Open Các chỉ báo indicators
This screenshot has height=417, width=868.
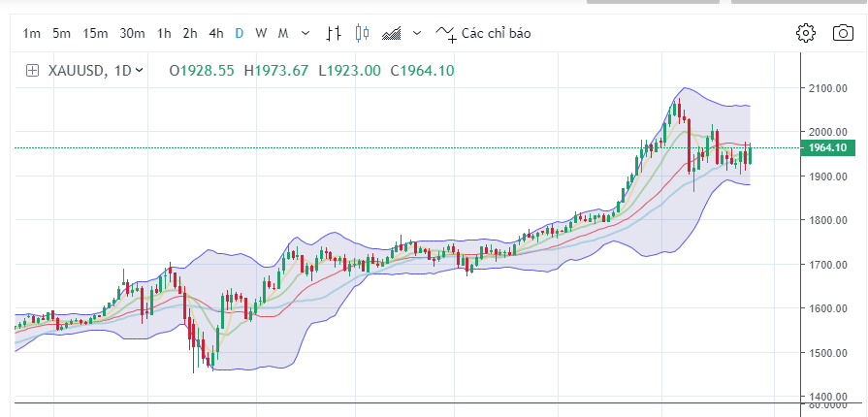pos(496,33)
